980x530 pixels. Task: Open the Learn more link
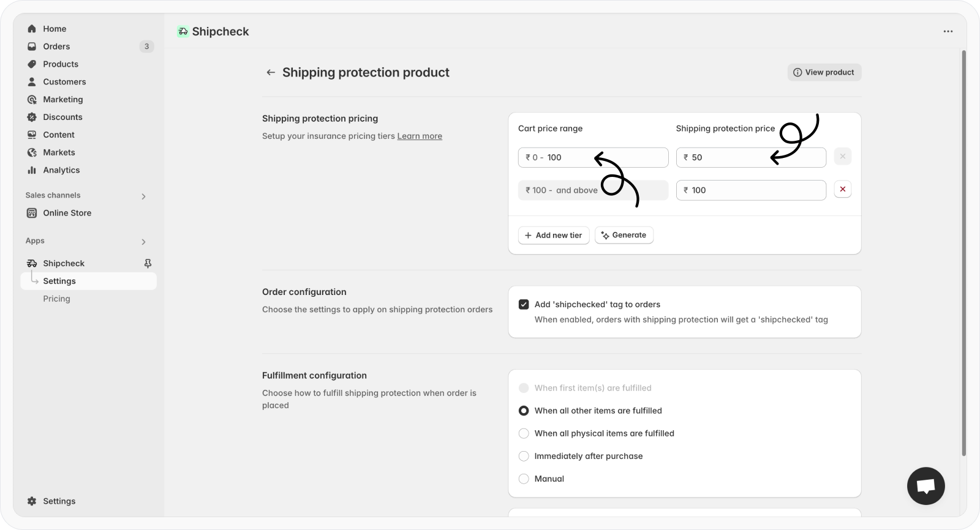click(x=420, y=136)
